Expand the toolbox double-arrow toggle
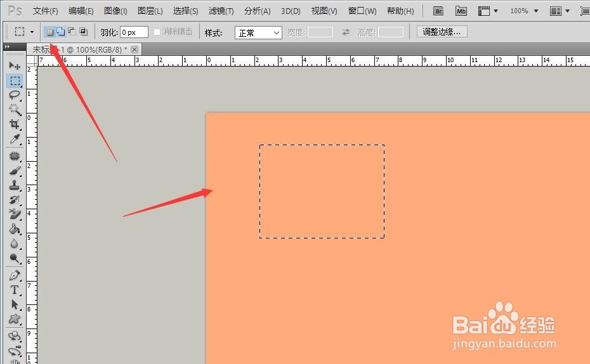The height and width of the screenshot is (364, 590). coord(7,47)
